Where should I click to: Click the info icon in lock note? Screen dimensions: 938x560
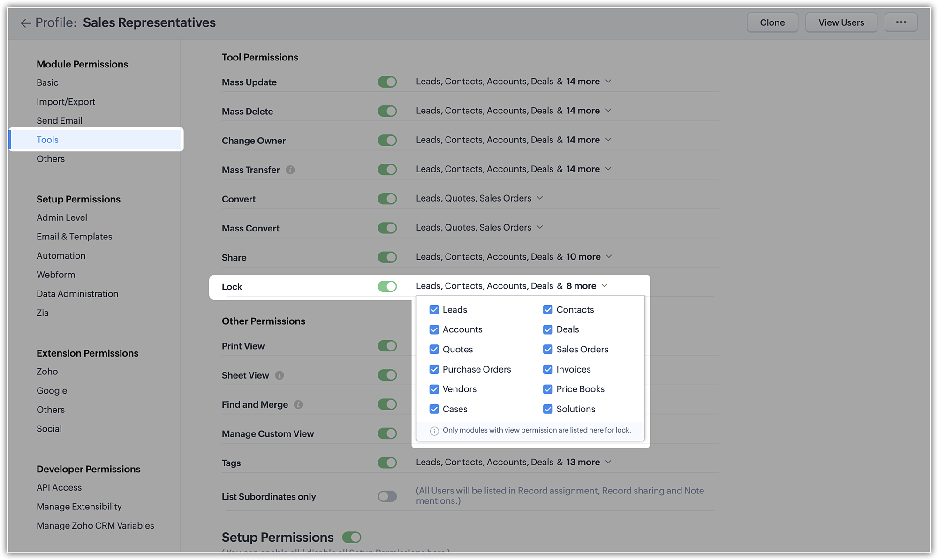[434, 431]
